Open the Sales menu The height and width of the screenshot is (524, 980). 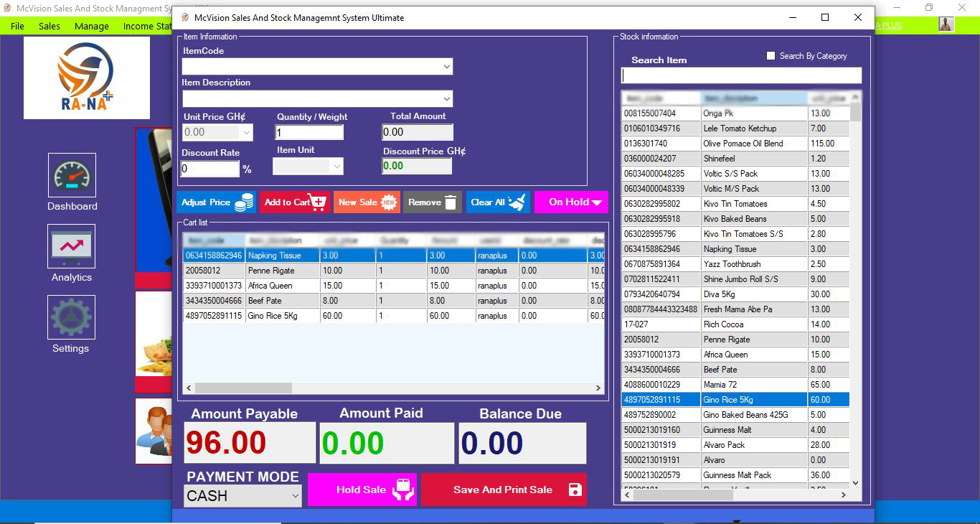click(50, 26)
